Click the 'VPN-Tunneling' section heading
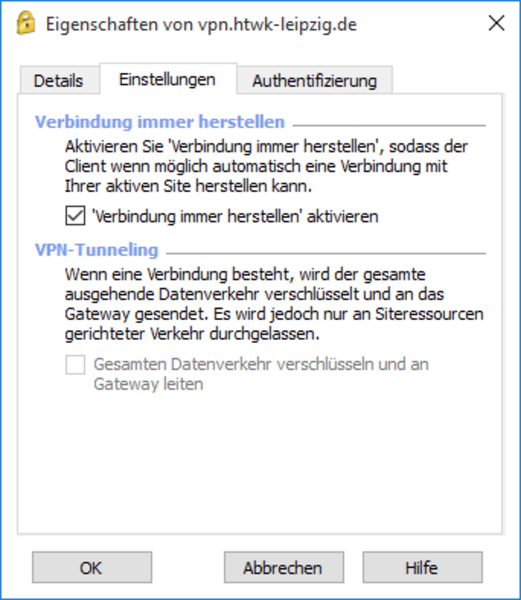 pos(96,250)
